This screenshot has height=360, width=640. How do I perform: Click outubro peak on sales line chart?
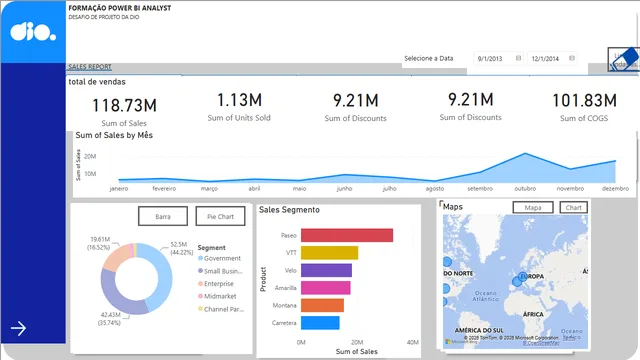(525, 154)
